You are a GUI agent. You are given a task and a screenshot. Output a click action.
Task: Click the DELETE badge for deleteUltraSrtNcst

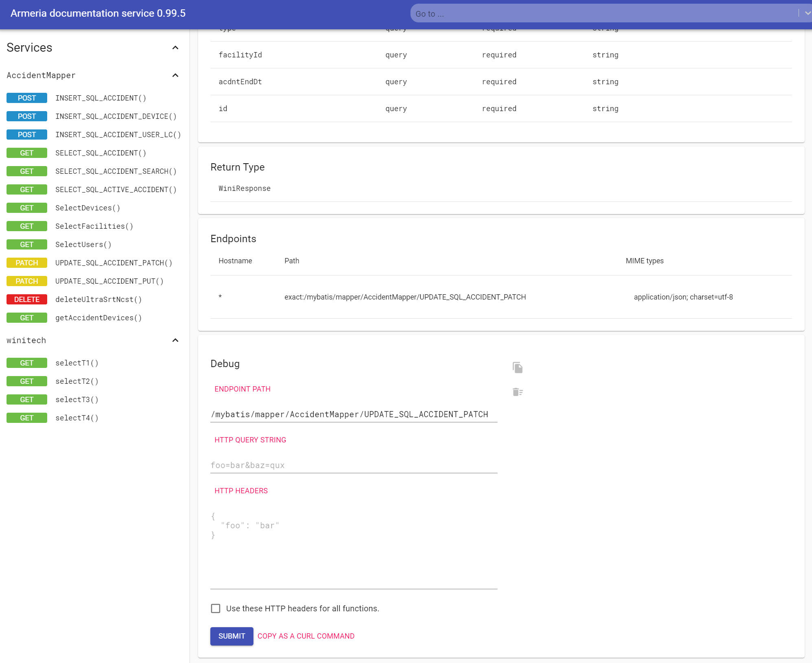tap(27, 300)
